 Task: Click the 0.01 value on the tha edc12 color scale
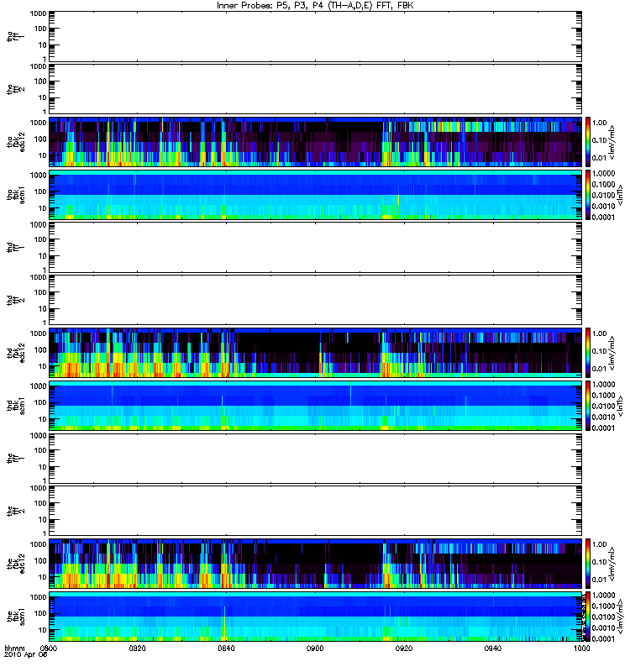coord(599,158)
